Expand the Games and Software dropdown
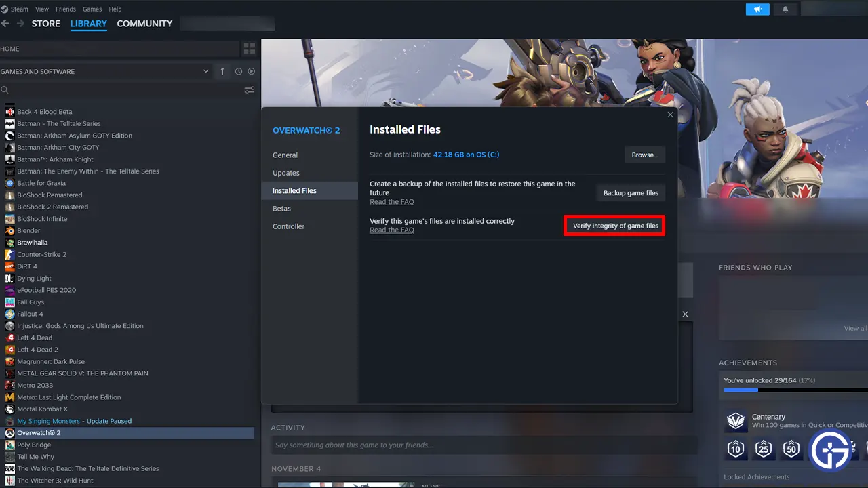Screen dimensions: 868x488 [x=206, y=71]
